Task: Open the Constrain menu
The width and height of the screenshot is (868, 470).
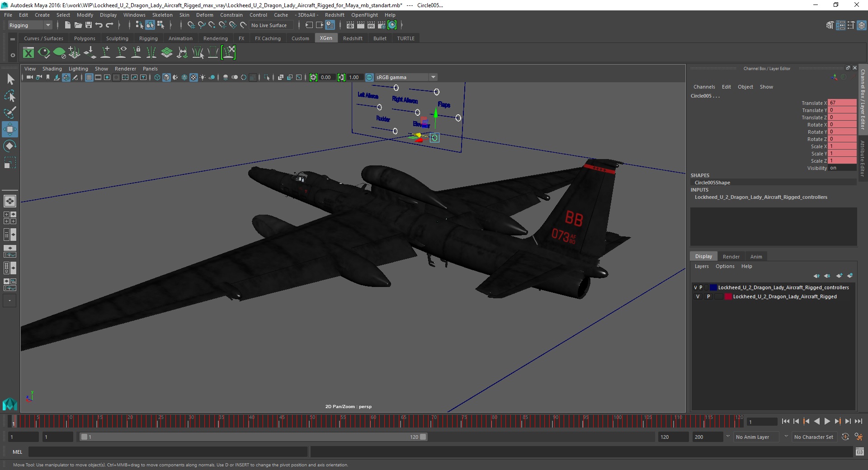Action: click(x=231, y=15)
